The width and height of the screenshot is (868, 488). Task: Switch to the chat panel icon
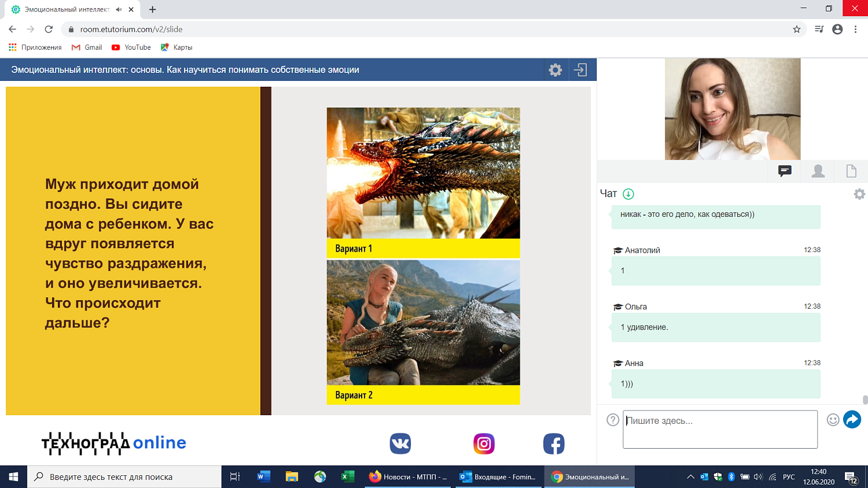coord(785,171)
